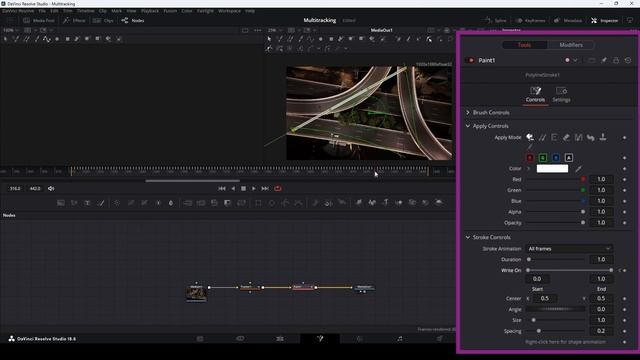
Task: Switch to the Tools tab
Action: click(524, 45)
